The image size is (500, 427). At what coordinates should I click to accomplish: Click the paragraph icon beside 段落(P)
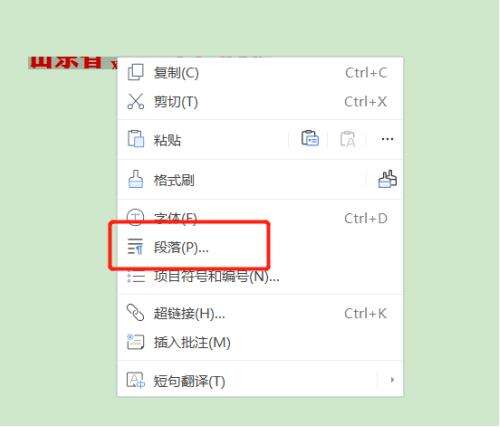[x=136, y=247]
